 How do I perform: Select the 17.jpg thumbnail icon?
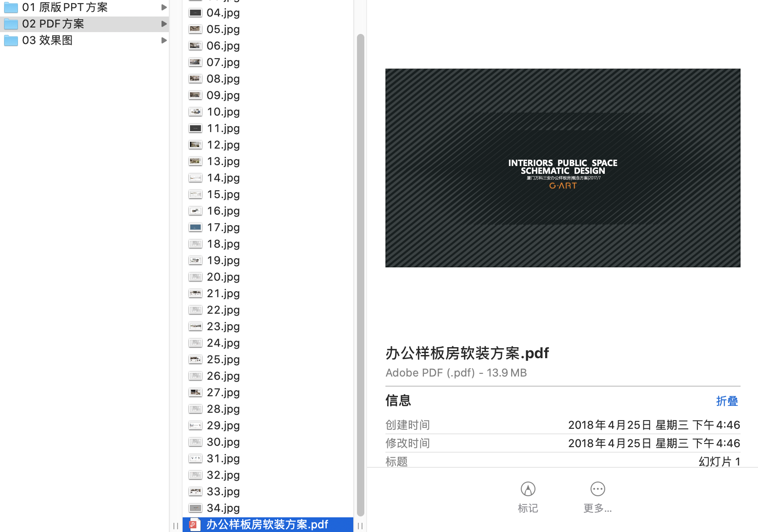pos(195,227)
